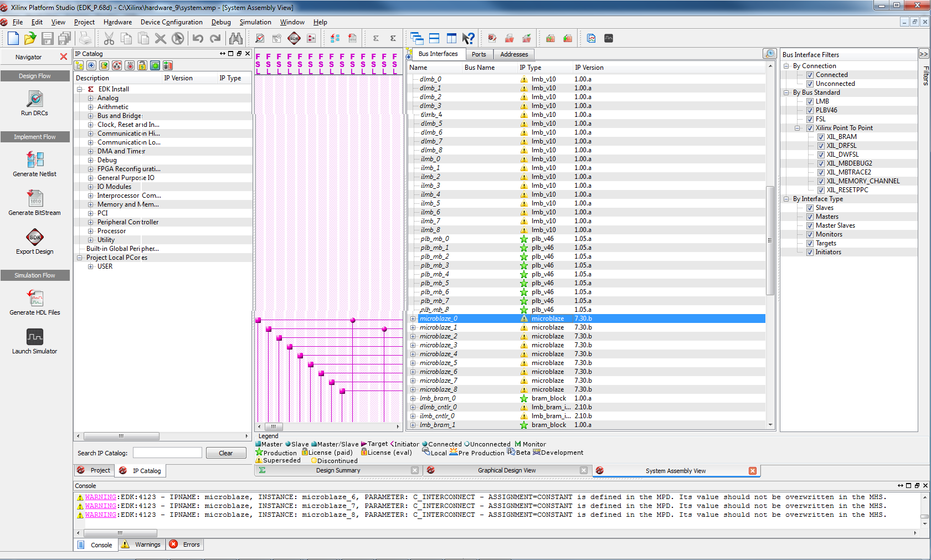Viewport: 931px width, 560px height.
Task: Switch to the Ports tab
Action: click(479, 54)
